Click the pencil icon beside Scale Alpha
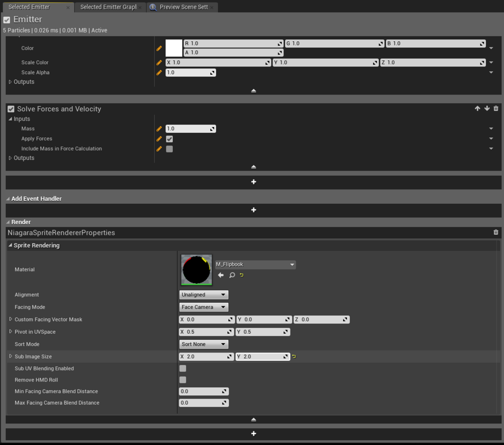Screen dimensions: 504x445 click(x=159, y=73)
